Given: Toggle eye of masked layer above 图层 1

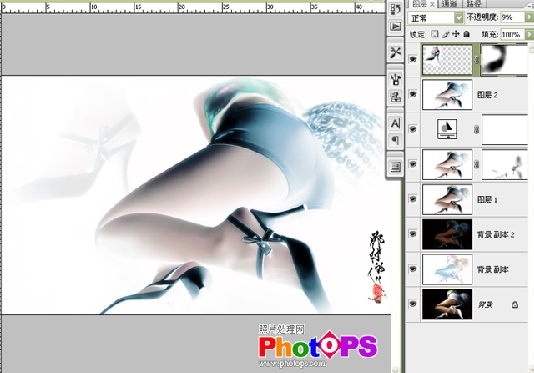Looking at the screenshot, I should point(413,164).
